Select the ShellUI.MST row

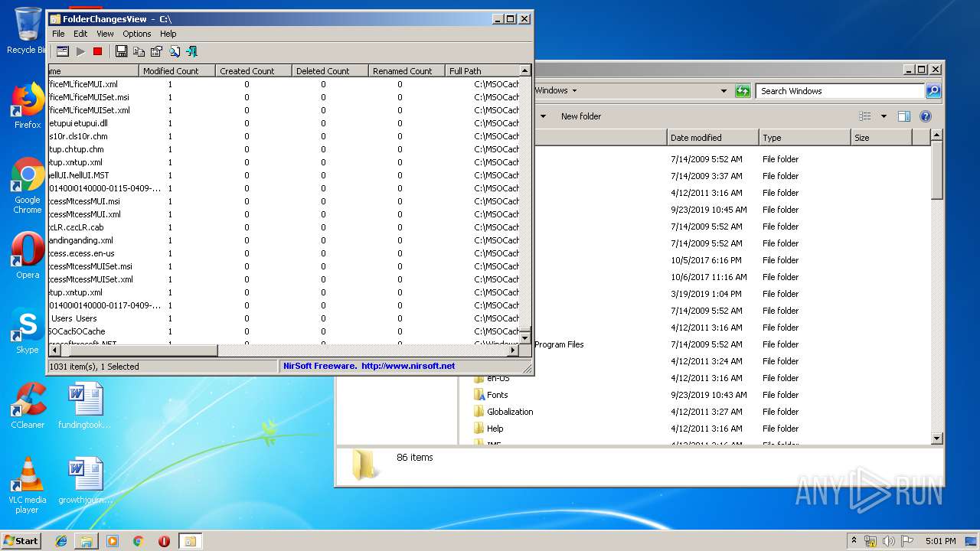(283, 175)
